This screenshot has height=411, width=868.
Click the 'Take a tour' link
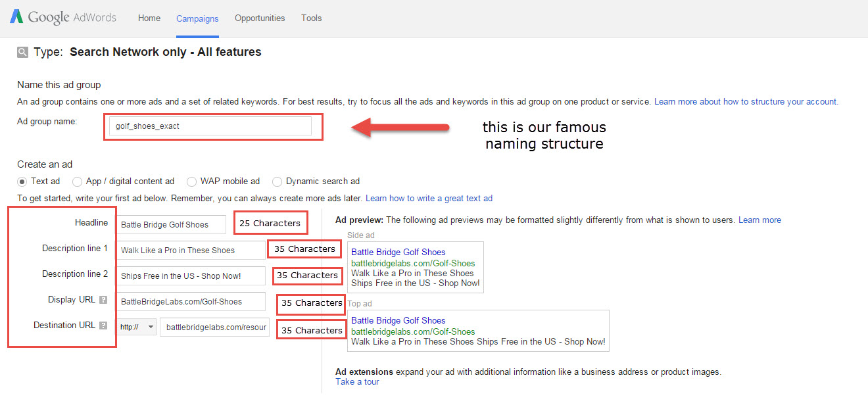tap(357, 381)
